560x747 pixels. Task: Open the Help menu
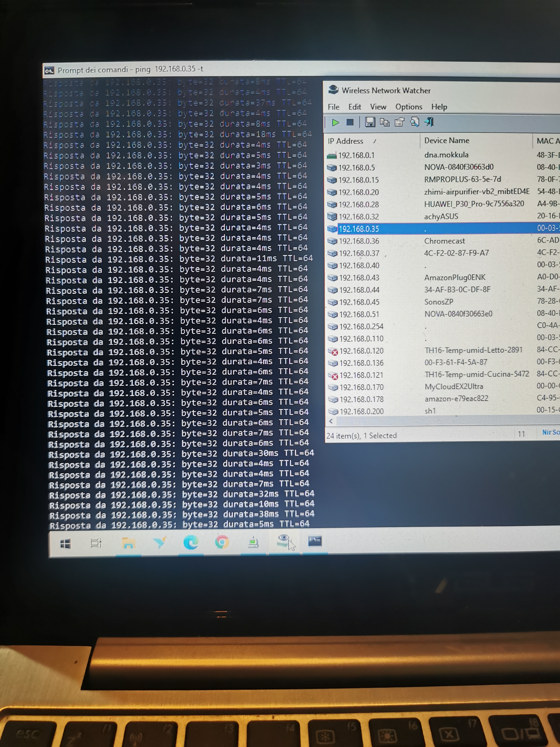439,107
